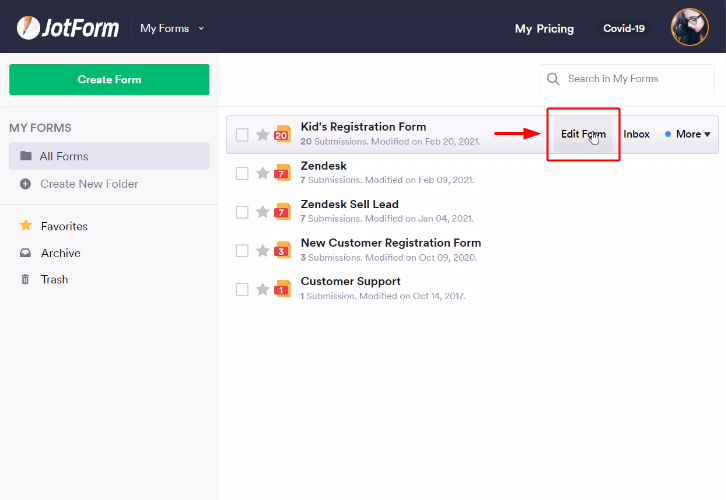Expand the My Forms dropdown in header
The width and height of the screenshot is (726, 500).
coord(172,28)
